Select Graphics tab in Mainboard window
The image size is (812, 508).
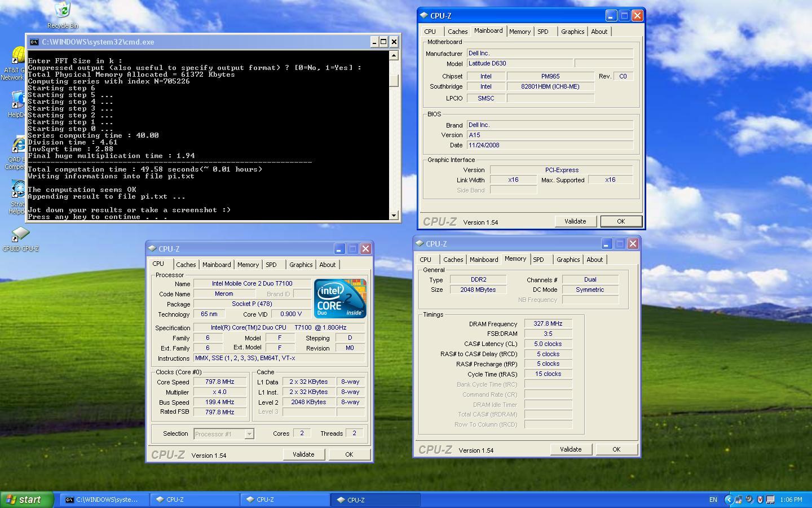[x=572, y=32]
